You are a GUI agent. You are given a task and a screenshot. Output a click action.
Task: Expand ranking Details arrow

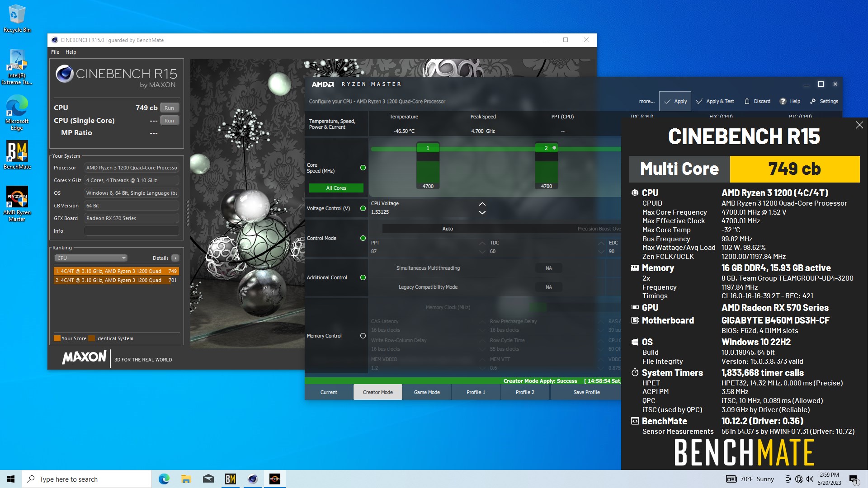(175, 258)
